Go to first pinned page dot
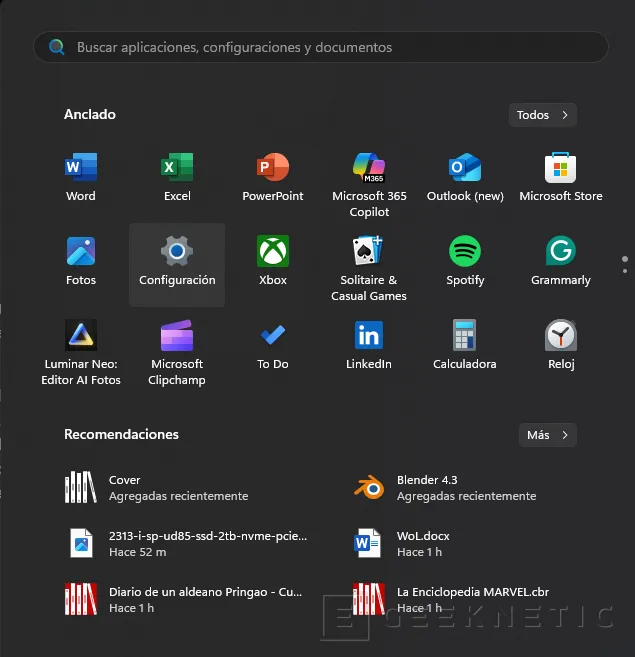The height and width of the screenshot is (657, 635). tap(625, 259)
